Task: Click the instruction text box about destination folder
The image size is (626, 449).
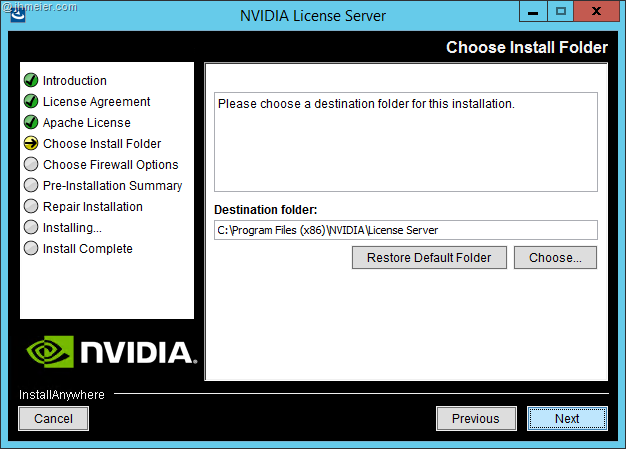Action: click(x=405, y=140)
